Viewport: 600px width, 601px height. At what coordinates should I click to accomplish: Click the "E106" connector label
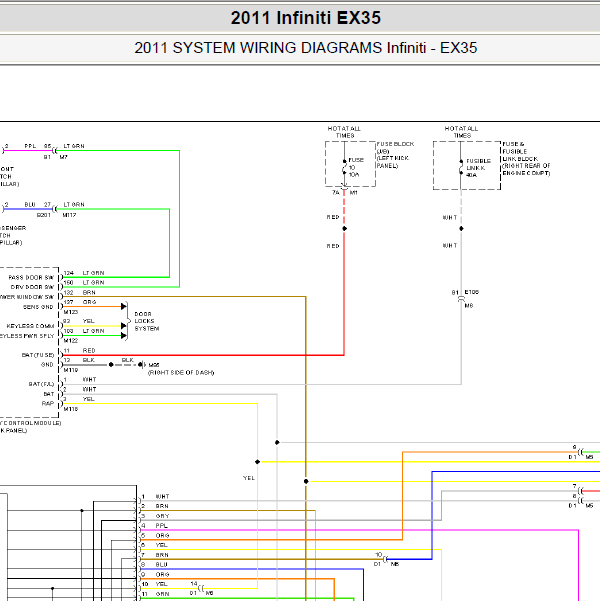point(472,292)
